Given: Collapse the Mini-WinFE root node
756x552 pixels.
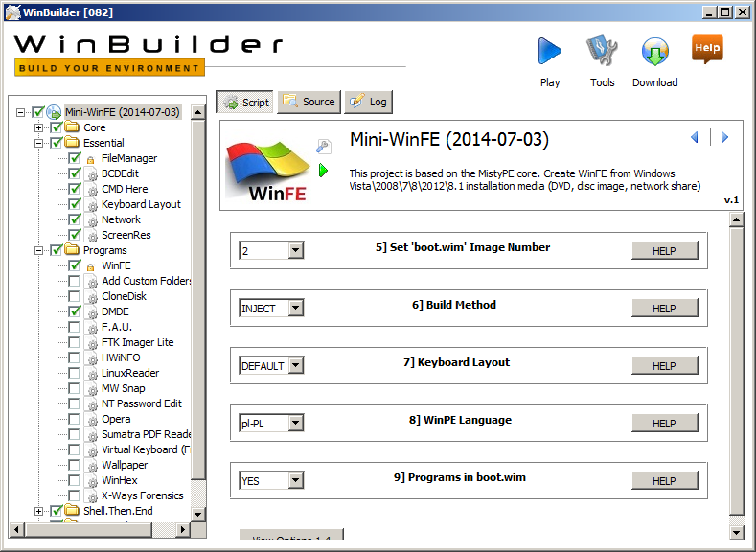Looking at the screenshot, I should coord(20,112).
